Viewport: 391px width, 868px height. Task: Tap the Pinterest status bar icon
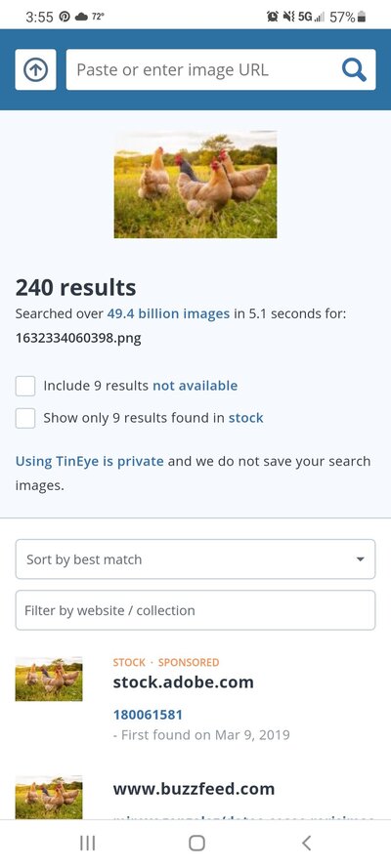coord(65,17)
